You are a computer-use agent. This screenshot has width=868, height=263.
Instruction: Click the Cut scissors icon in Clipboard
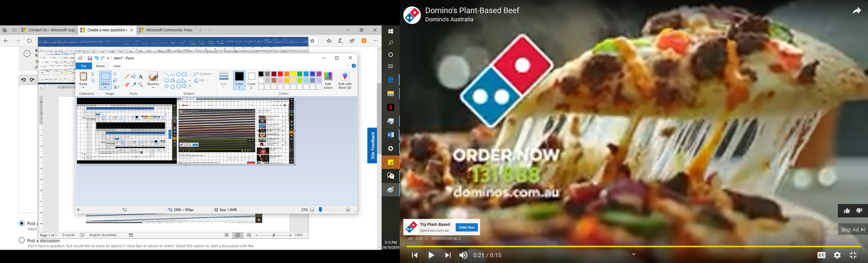(92, 74)
